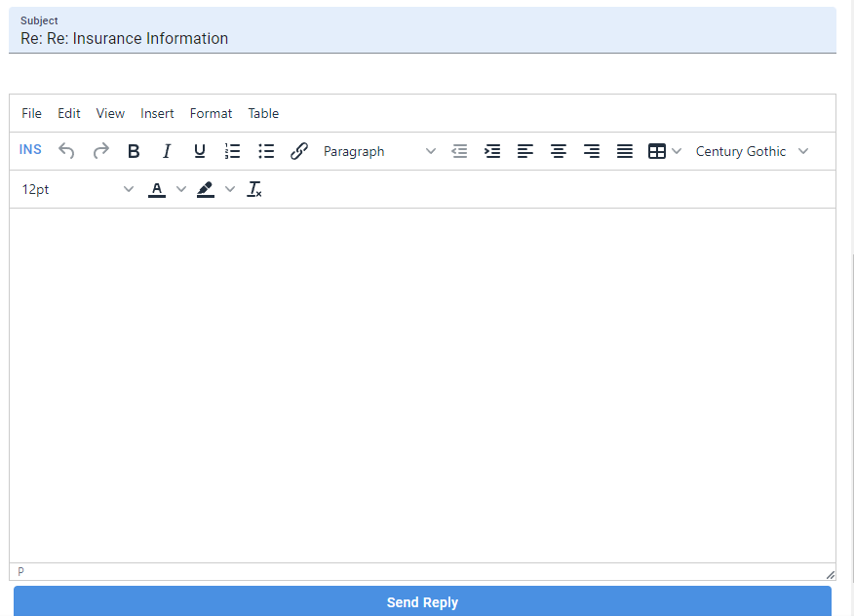Screen dimensions: 854x616
Task: Align text to center
Action: (558, 151)
